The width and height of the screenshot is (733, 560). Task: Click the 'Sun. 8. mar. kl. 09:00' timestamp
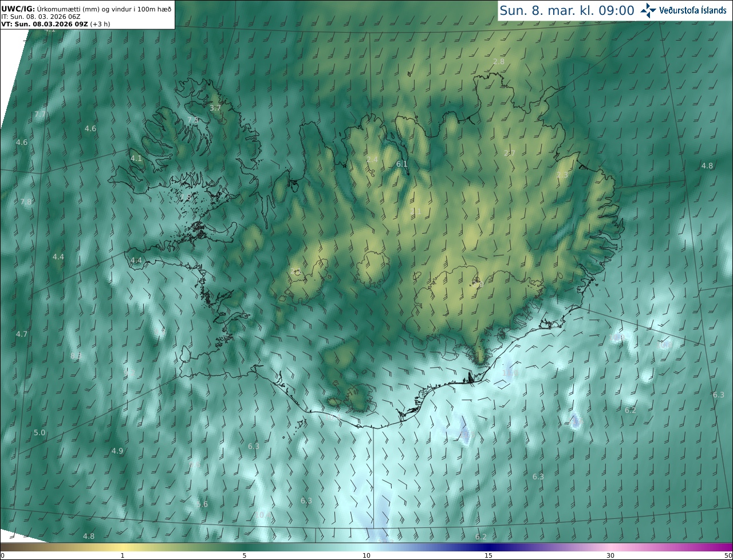pos(566,10)
